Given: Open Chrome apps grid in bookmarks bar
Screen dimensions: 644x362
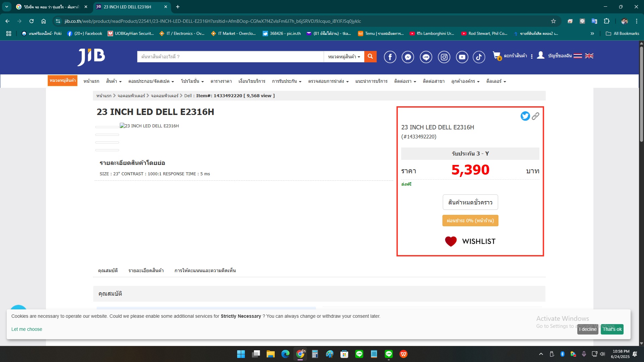Looking at the screenshot, I should (x=9, y=34).
